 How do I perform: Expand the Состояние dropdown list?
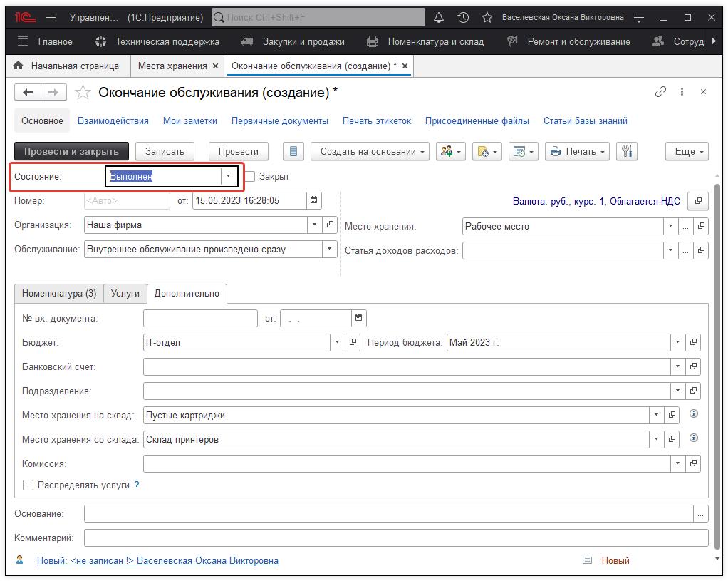(229, 176)
